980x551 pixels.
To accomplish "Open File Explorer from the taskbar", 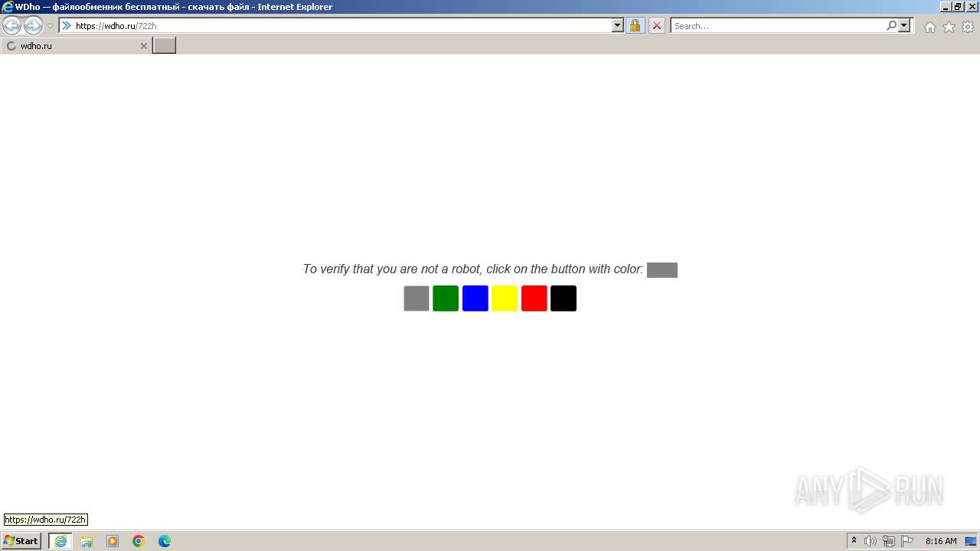I will (x=87, y=541).
